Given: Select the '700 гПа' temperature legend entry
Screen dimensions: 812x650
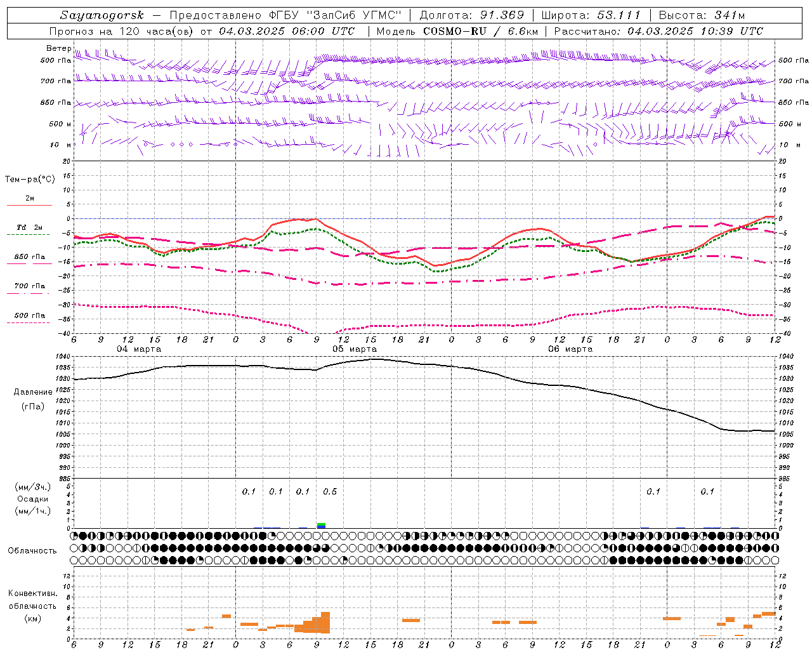Looking at the screenshot, I should coord(30,286).
